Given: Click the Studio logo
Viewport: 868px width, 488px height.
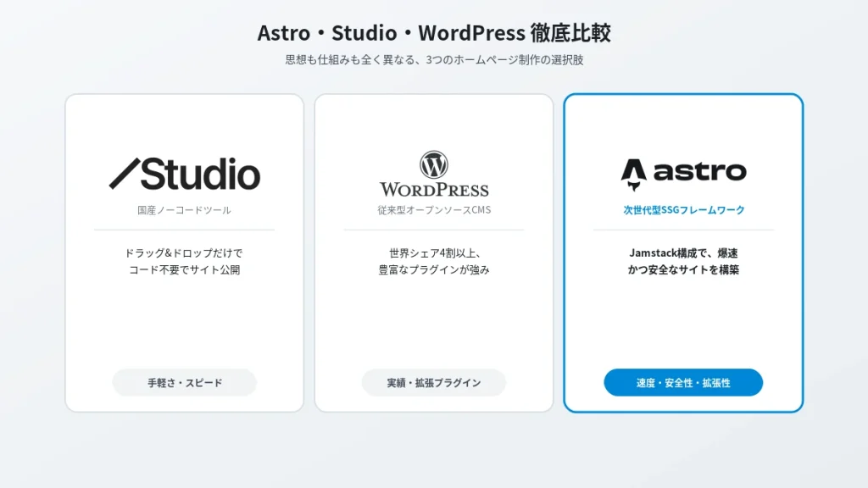Looking at the screenshot, I should point(184,174).
